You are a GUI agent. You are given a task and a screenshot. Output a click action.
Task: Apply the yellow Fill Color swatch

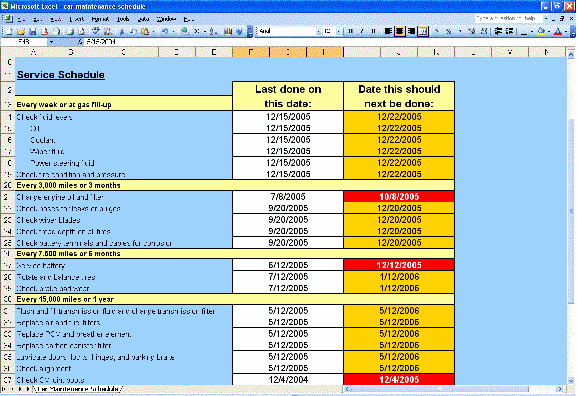click(x=541, y=31)
